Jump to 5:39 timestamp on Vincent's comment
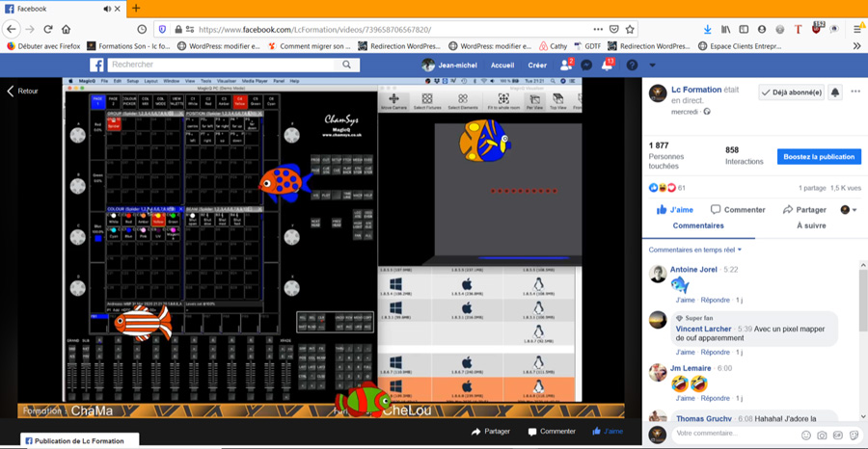Screen dimensions: 868x449 pos(745,329)
